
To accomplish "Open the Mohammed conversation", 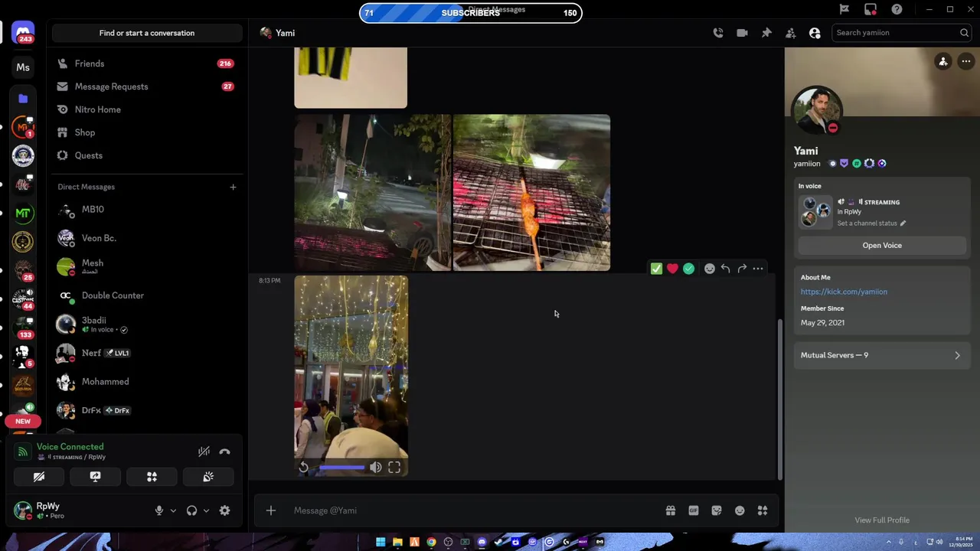I will [147, 381].
